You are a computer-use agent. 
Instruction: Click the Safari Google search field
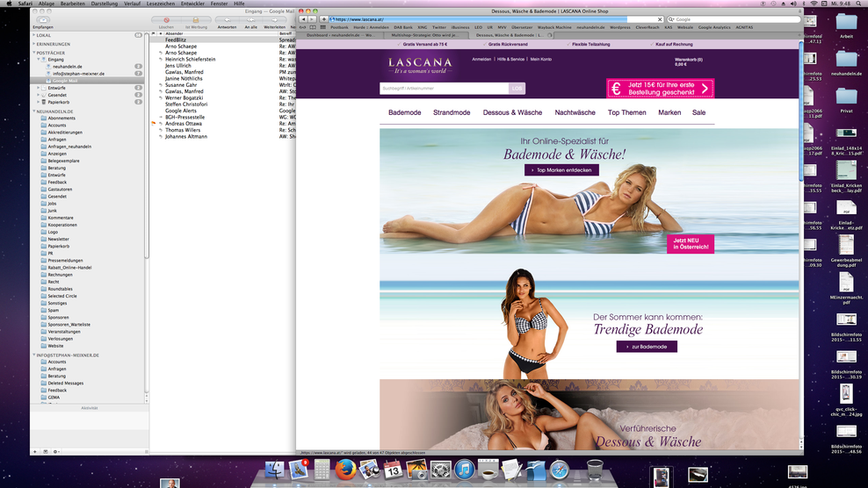734,19
